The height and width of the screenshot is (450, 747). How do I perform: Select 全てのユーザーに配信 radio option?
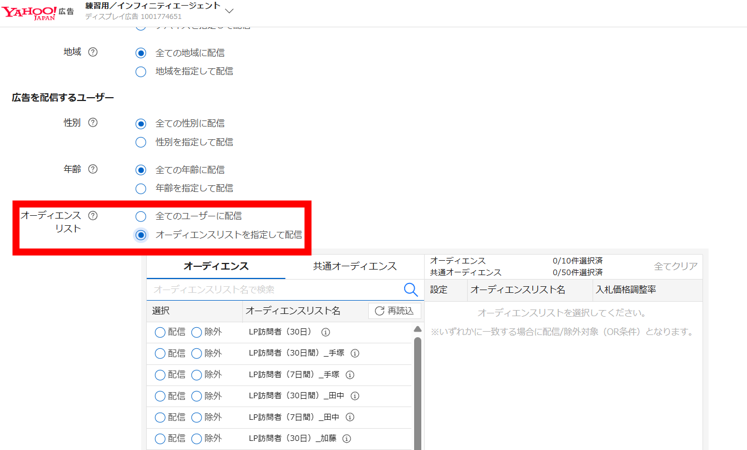141,216
